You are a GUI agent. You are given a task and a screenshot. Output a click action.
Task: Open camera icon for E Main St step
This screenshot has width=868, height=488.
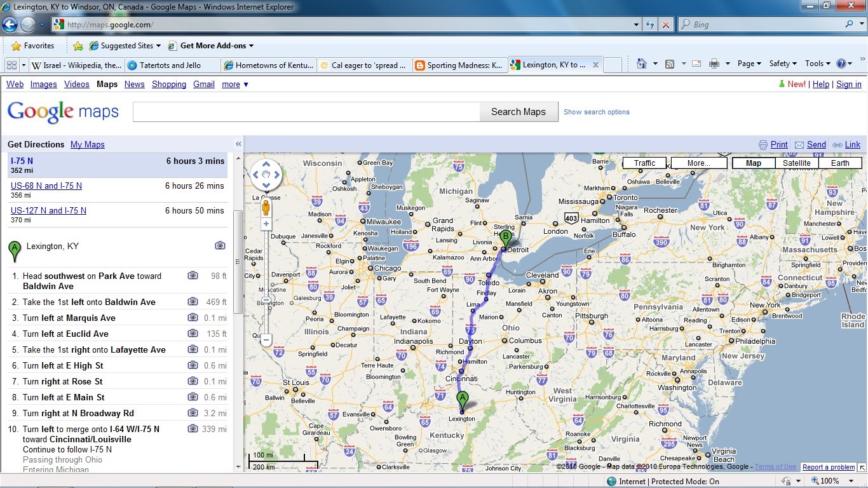pyautogui.click(x=193, y=397)
